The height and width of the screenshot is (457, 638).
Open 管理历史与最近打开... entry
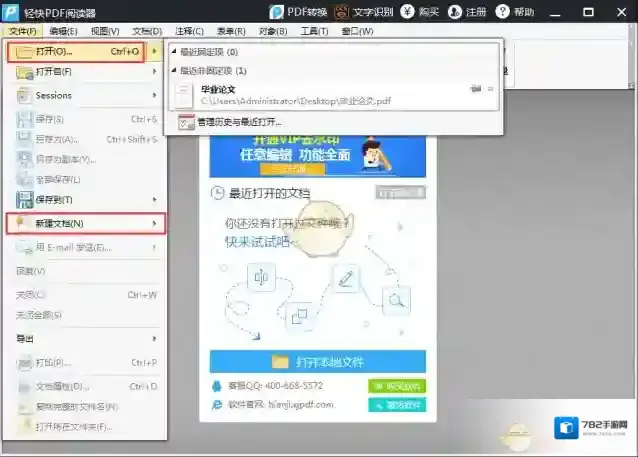333,122
